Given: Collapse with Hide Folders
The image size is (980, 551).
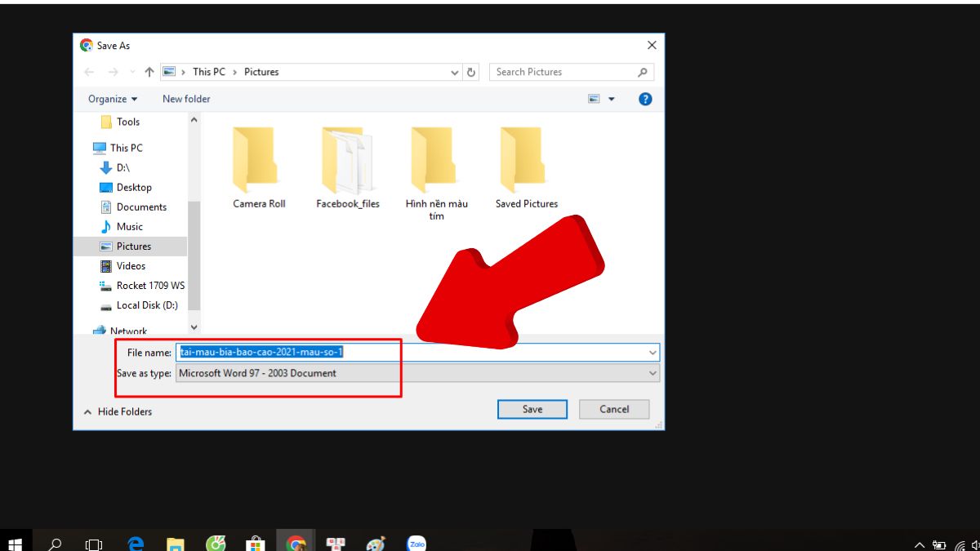Looking at the screenshot, I should [118, 412].
